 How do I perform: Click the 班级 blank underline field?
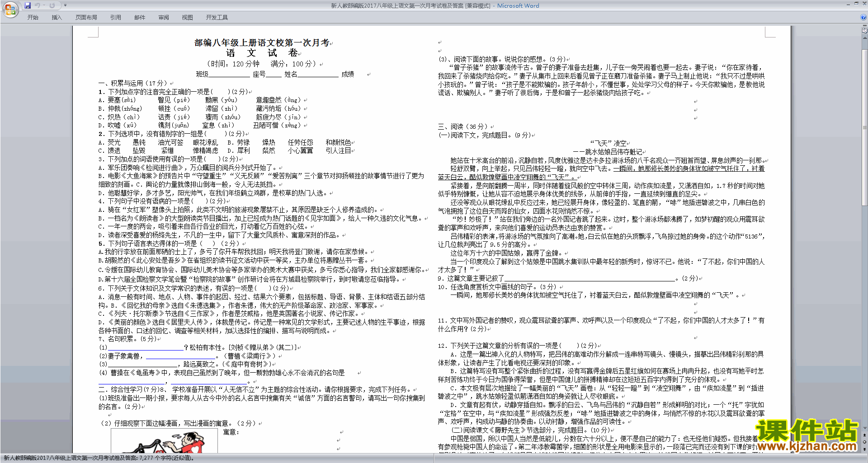pos(229,75)
